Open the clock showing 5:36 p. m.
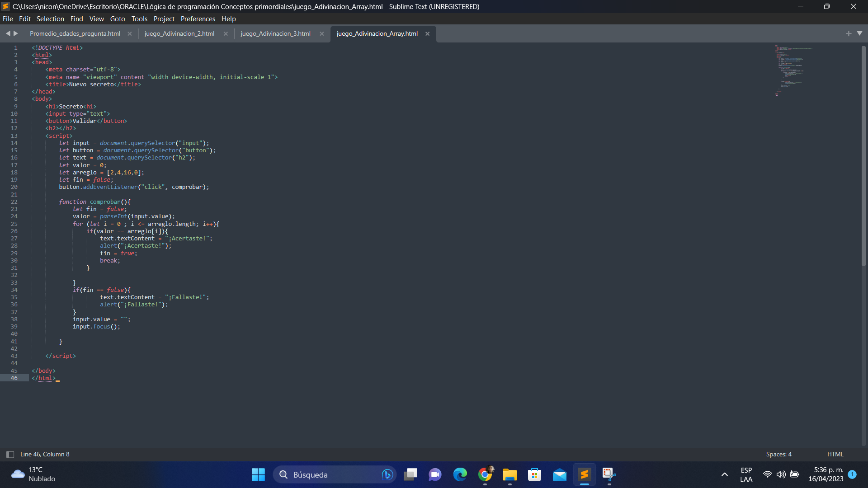This screenshot has height=488, width=868. (x=826, y=475)
